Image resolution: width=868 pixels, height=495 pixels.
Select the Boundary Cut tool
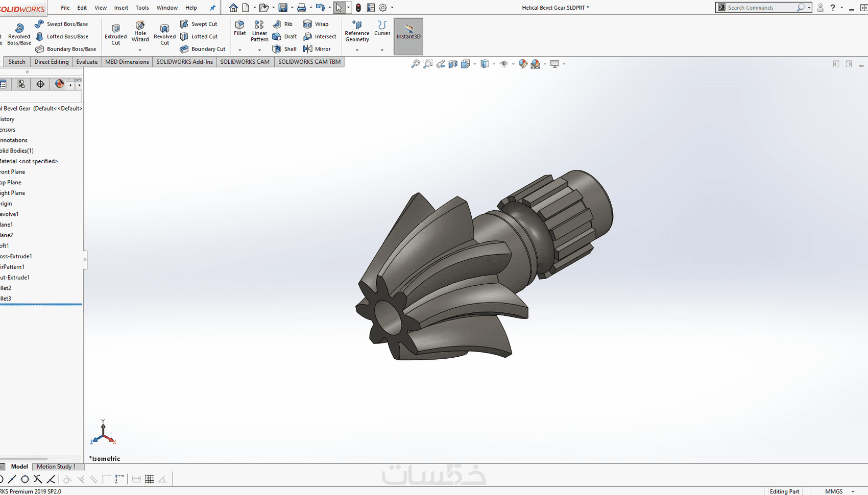(x=203, y=49)
